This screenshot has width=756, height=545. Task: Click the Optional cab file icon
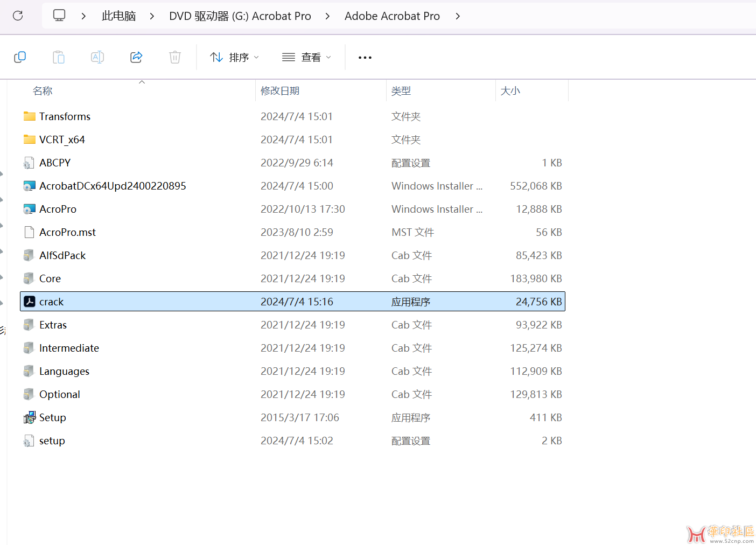pyautogui.click(x=29, y=394)
